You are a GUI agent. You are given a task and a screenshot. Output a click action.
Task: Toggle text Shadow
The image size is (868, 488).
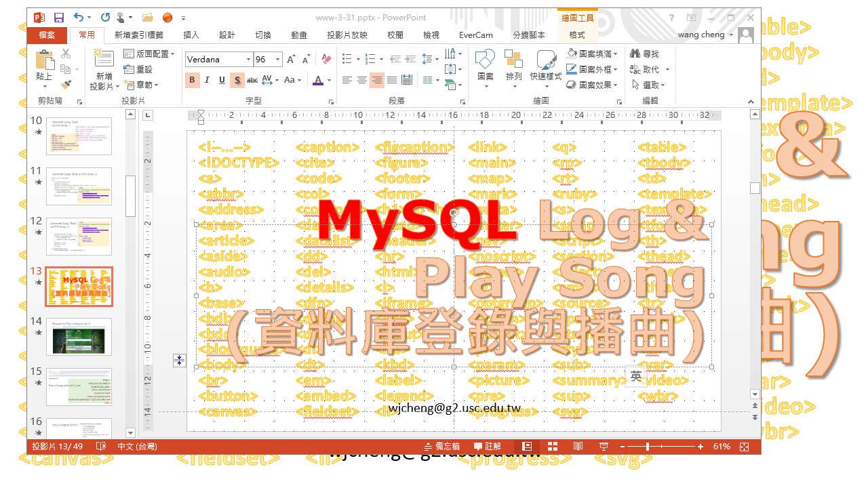click(237, 80)
